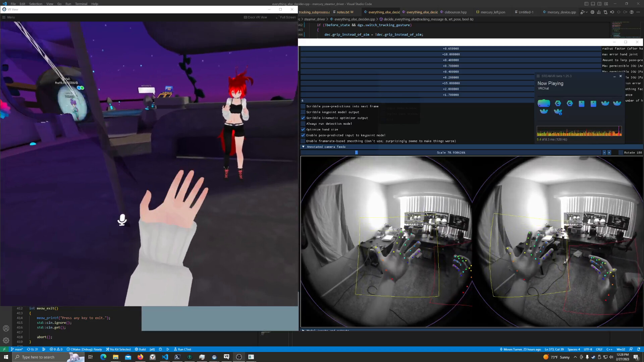
Task: Adjust the camera feed Scale slider
Action: [x=357, y=153]
